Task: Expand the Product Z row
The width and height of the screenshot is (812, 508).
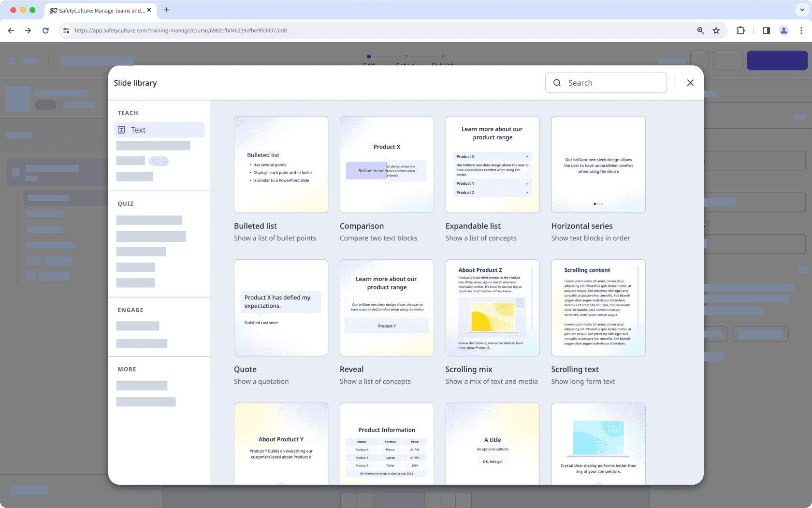Action: tap(527, 192)
